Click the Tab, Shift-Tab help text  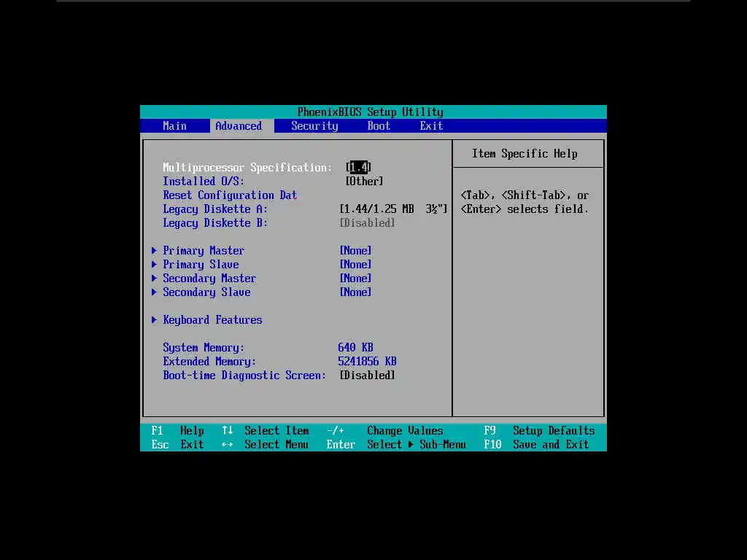(525, 203)
